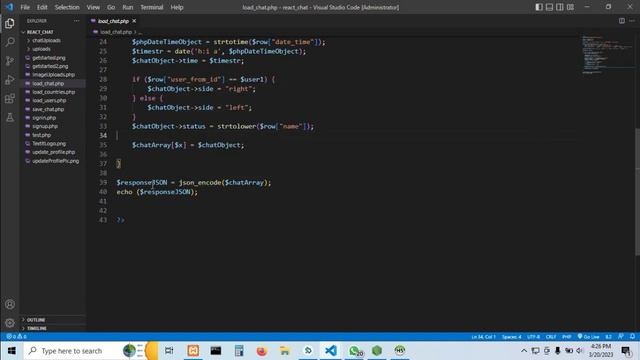The height and width of the screenshot is (360, 640).
Task: Close the load_chat.php editor tab
Action: [134, 21]
